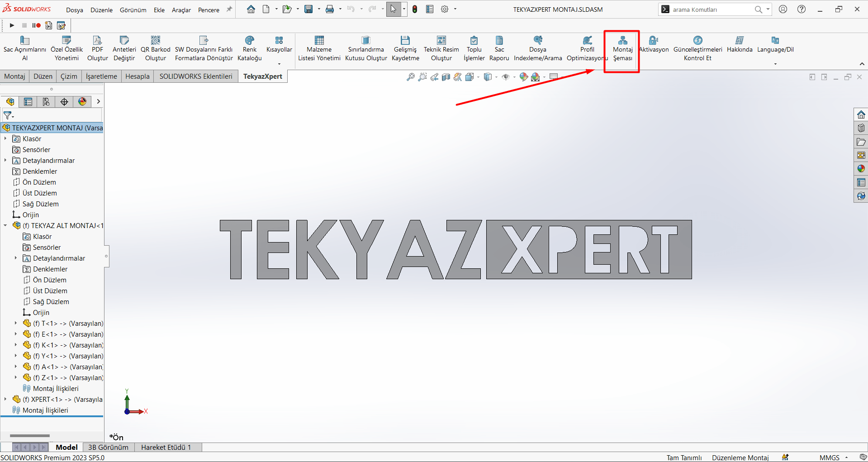Open the Araçlar menu
868x462 pixels.
click(x=181, y=10)
